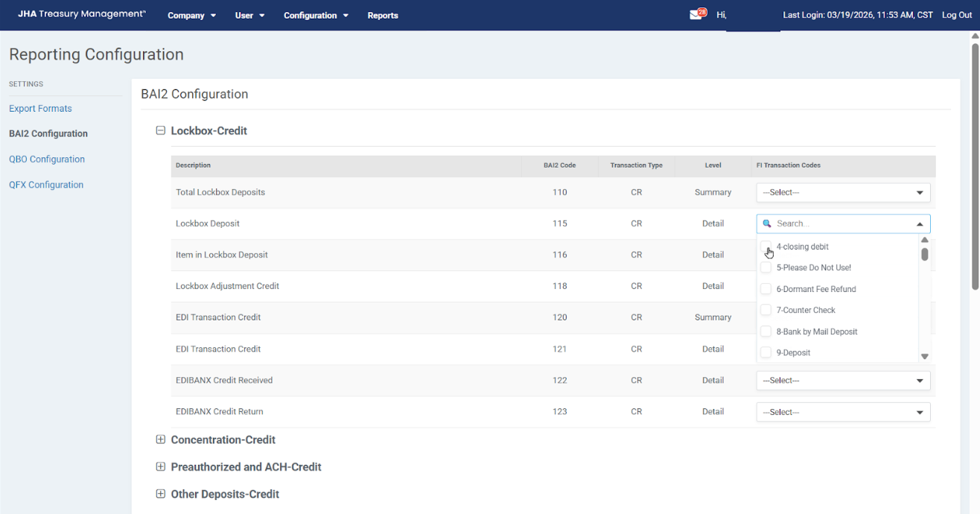The height and width of the screenshot is (514, 980).
Task: Click the Reporting Configuration page title
Action: pyautogui.click(x=96, y=54)
